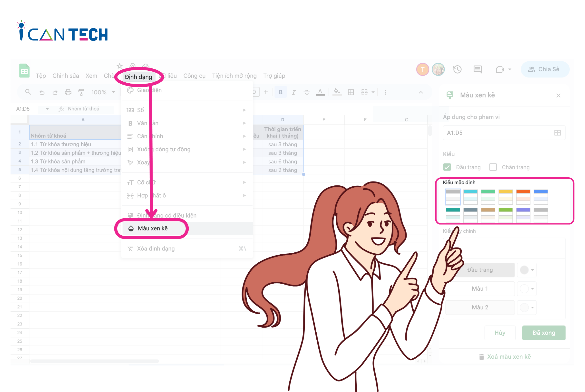Open borders tool
Screen dimensions: 585x392
[351, 92]
